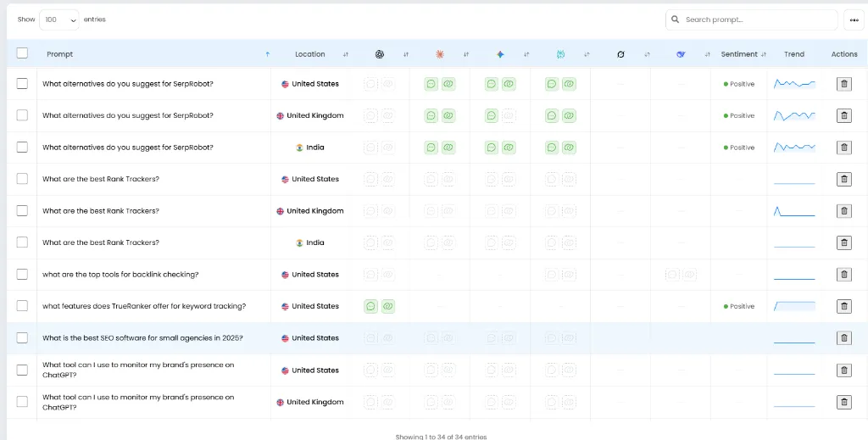Sort by the Claude column arrows

tap(466, 54)
